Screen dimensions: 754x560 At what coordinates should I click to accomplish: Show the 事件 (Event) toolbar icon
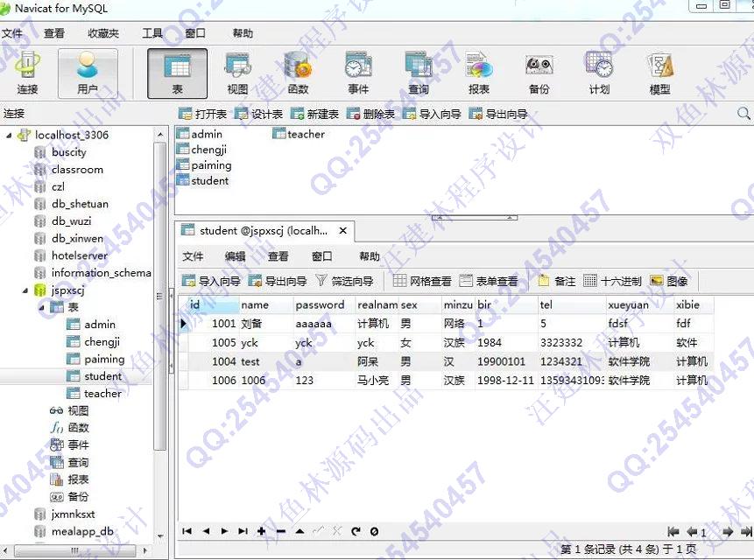click(x=358, y=73)
